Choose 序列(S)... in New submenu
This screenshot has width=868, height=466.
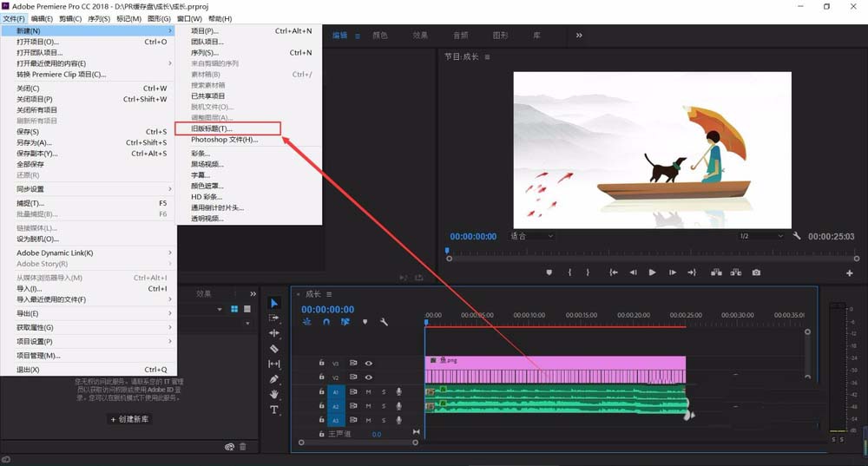pos(248,53)
